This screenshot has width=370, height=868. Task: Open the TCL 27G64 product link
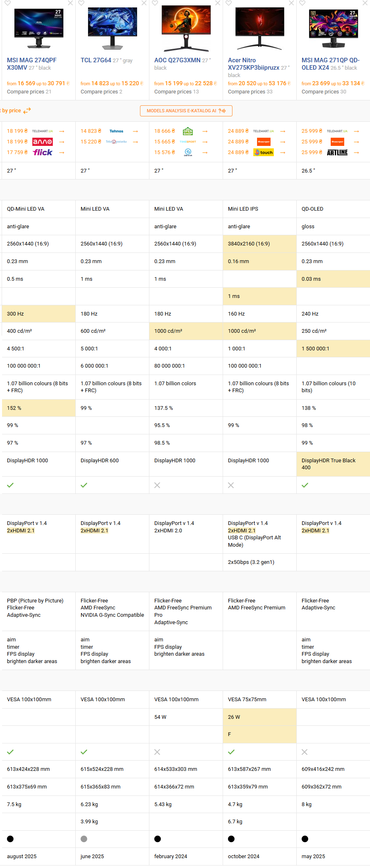pyautogui.click(x=96, y=60)
